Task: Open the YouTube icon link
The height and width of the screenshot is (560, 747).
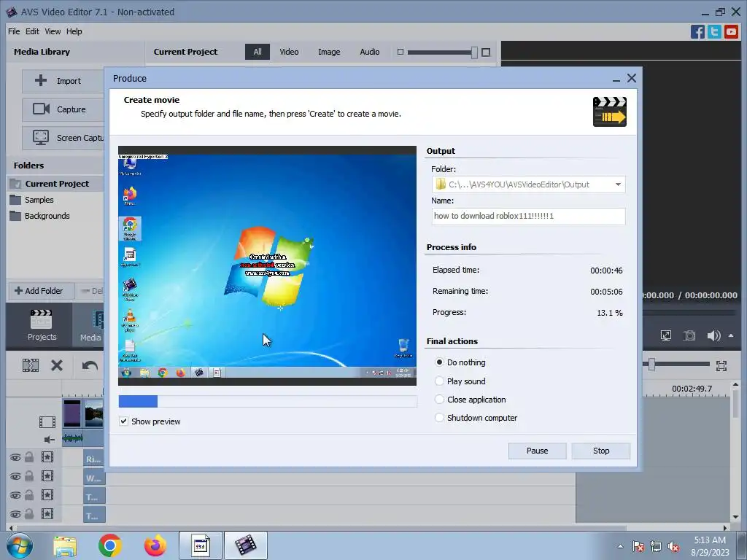Action: coord(731,31)
